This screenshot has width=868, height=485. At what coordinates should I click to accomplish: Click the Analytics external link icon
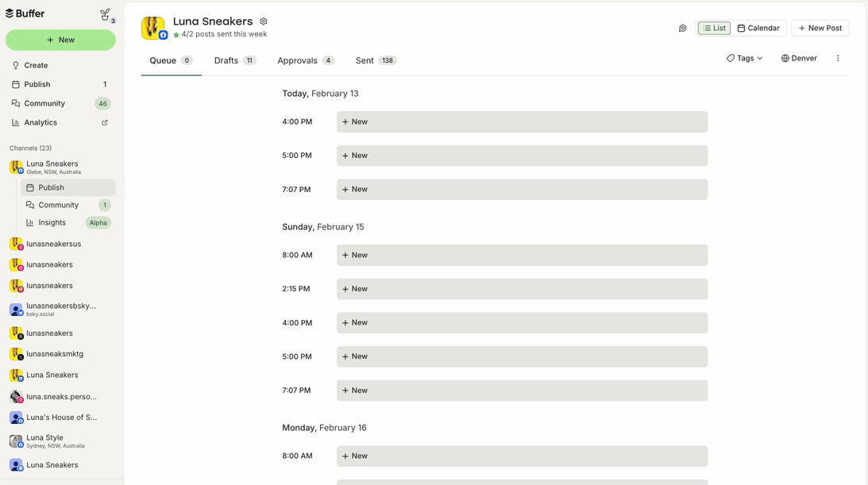point(105,123)
